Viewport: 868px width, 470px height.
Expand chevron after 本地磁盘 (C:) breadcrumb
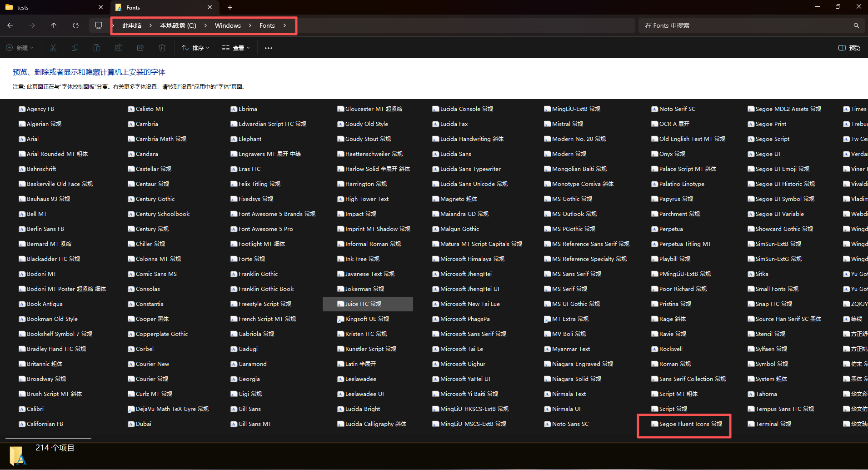click(x=205, y=25)
